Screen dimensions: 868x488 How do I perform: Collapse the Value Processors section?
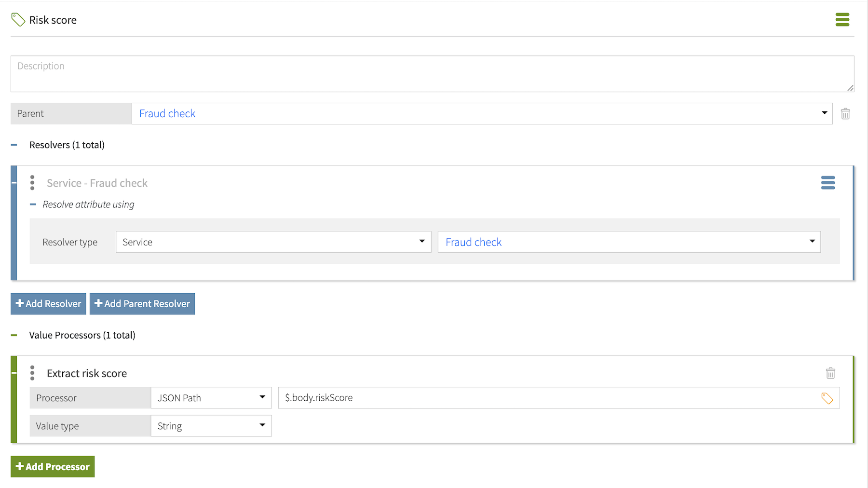pos(14,335)
